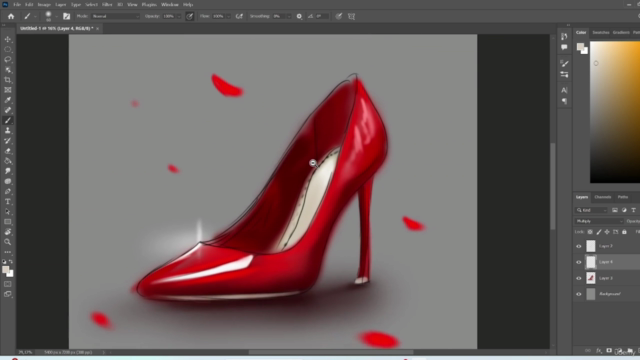Click the Home icon in options bar
Screen dimensions: 640x360
pos(11,16)
